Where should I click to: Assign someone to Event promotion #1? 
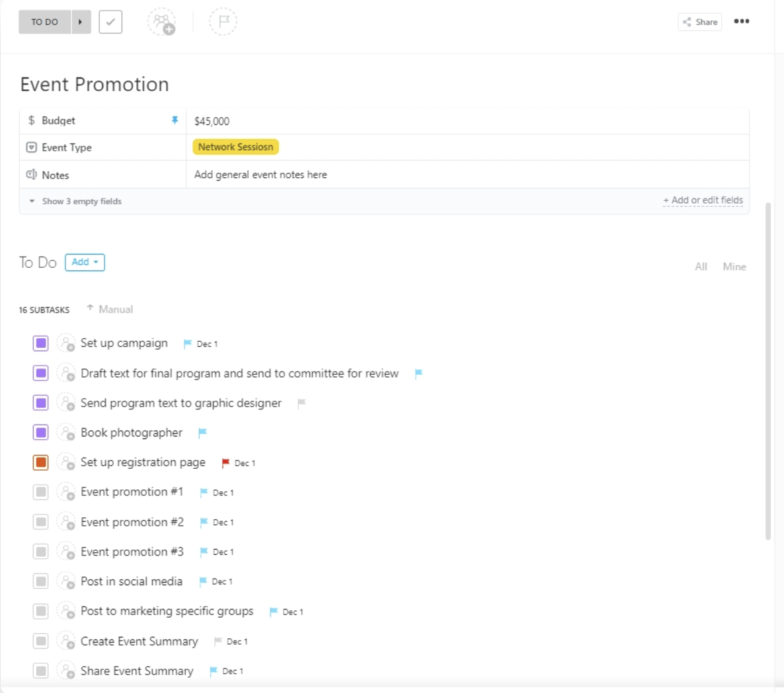coord(66,492)
